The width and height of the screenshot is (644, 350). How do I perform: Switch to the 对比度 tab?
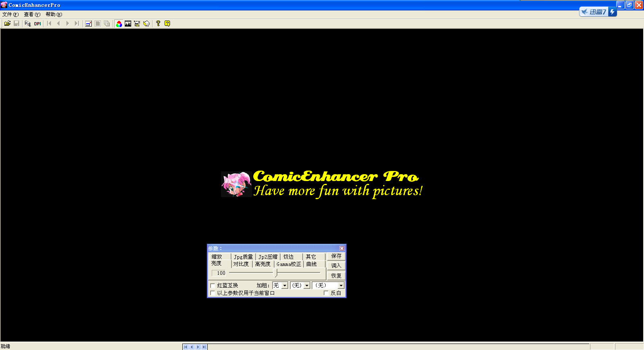point(241,264)
